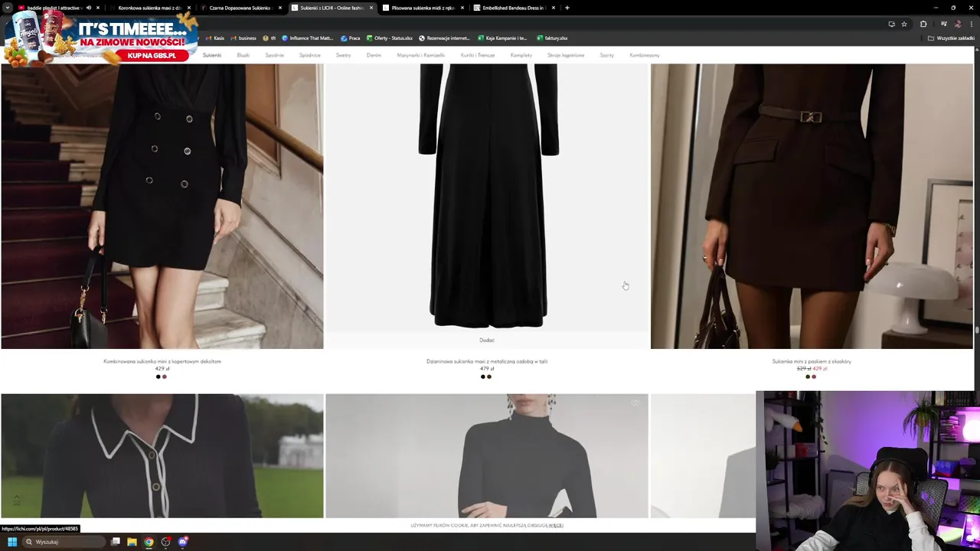Bookmark this page with the star icon
Image resolution: width=980 pixels, height=551 pixels.
[904, 24]
